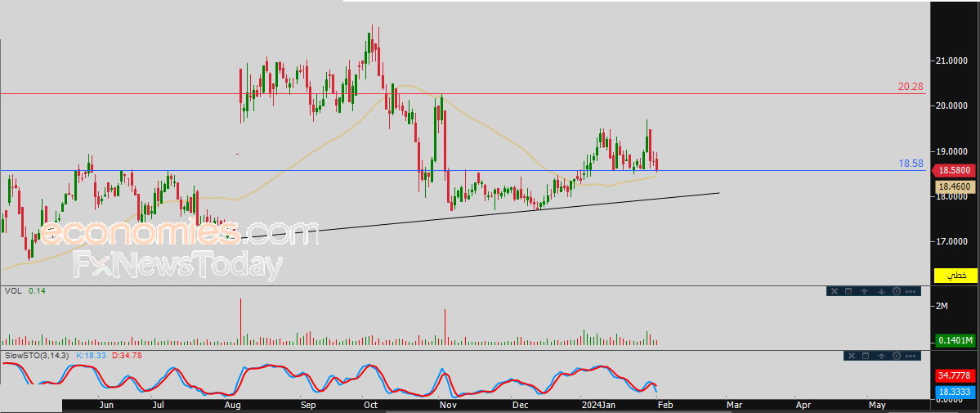Viewport: 980px width, 413px height.
Task: Open VOL panel more options menu
Action: (911, 292)
